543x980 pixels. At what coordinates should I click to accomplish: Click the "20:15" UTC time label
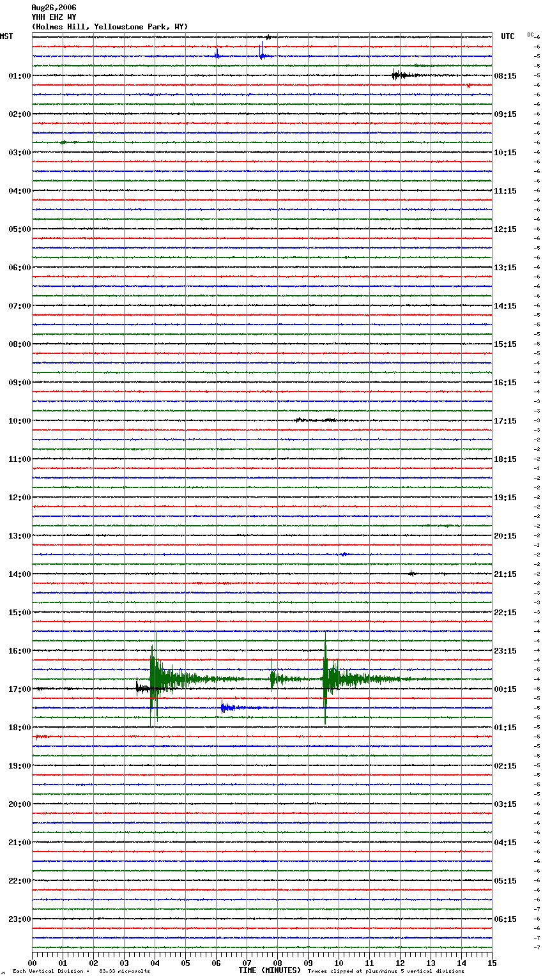[x=505, y=536]
